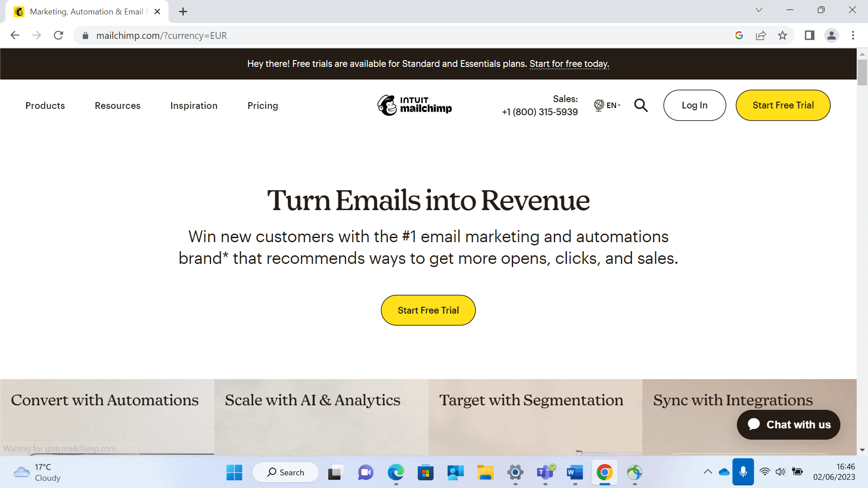Open the Chat app in the taskbar

tap(365, 473)
